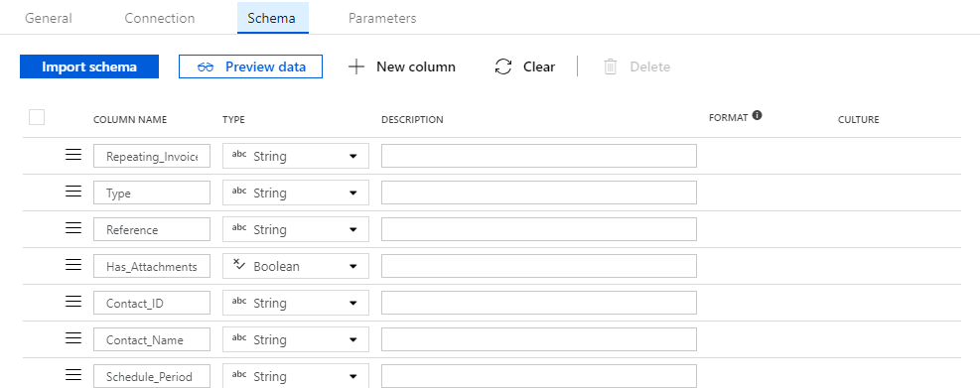The width and height of the screenshot is (980, 388).
Task: Click the reorder handle next to Contact_Name
Action: coord(73,338)
